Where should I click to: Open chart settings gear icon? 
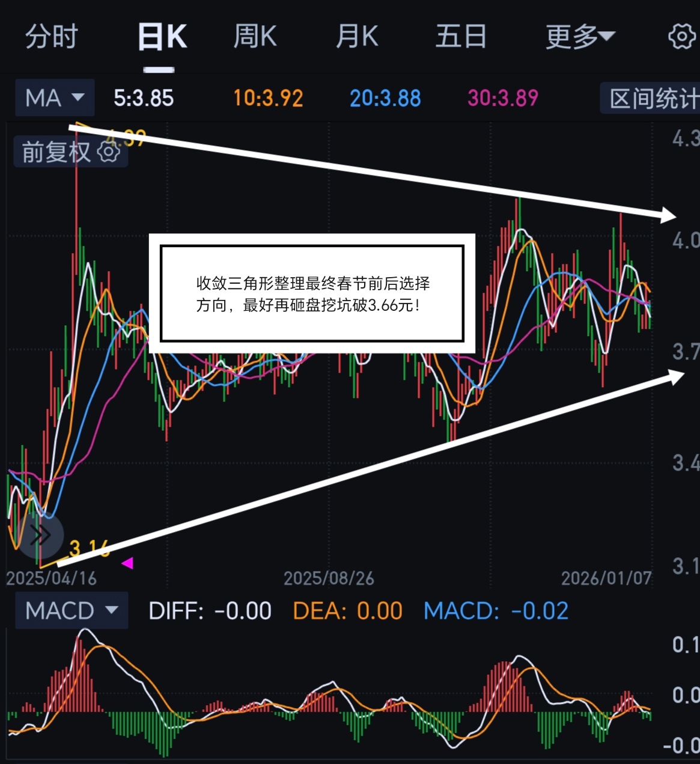[682, 37]
